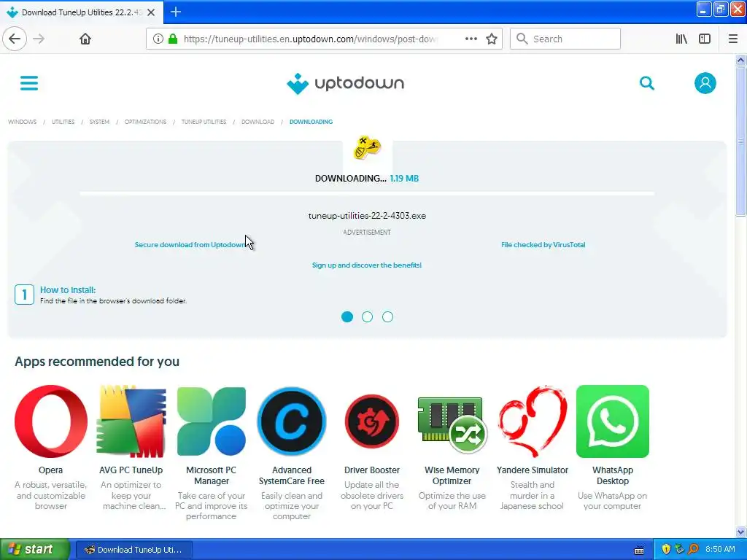Select the second carousel dot
Screen dimensions: 747x560
pos(368,316)
